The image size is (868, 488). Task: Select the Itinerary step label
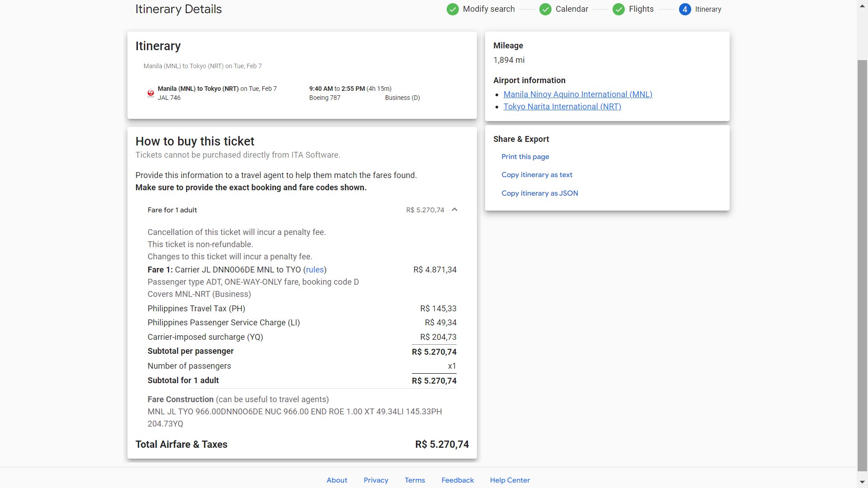click(x=708, y=9)
